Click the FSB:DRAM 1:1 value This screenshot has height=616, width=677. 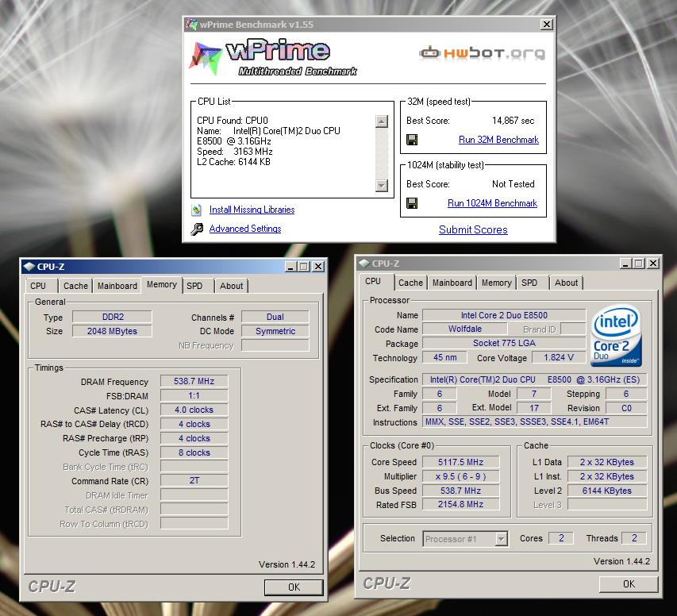pos(194,395)
